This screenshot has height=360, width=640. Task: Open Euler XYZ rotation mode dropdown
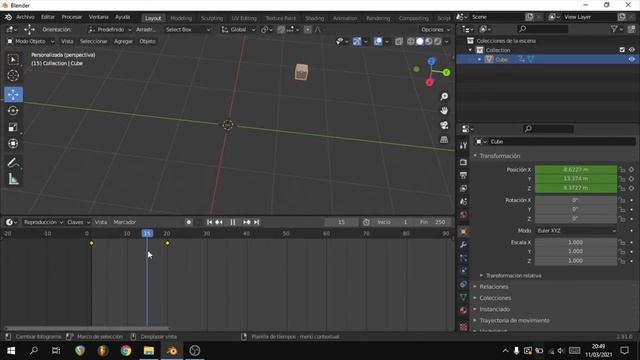[x=576, y=231]
